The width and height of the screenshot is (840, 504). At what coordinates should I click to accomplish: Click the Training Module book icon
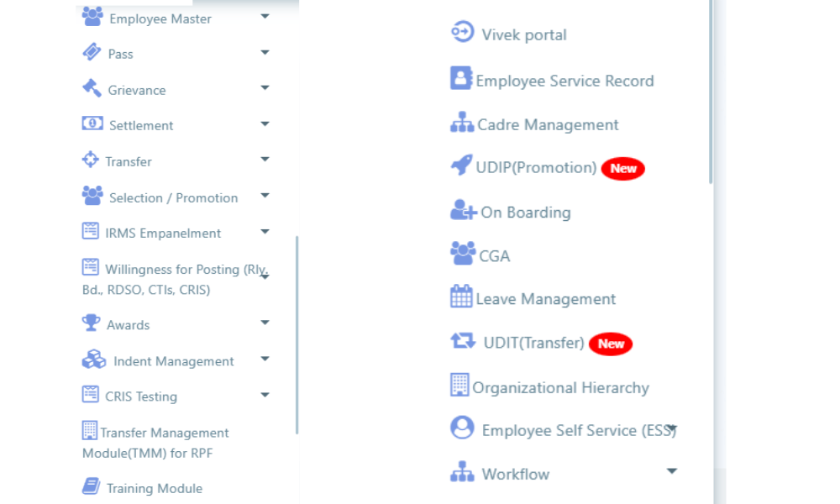tap(91, 486)
